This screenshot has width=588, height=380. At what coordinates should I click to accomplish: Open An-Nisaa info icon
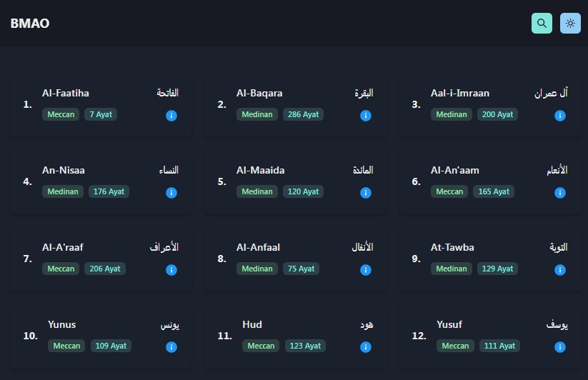pyautogui.click(x=171, y=193)
